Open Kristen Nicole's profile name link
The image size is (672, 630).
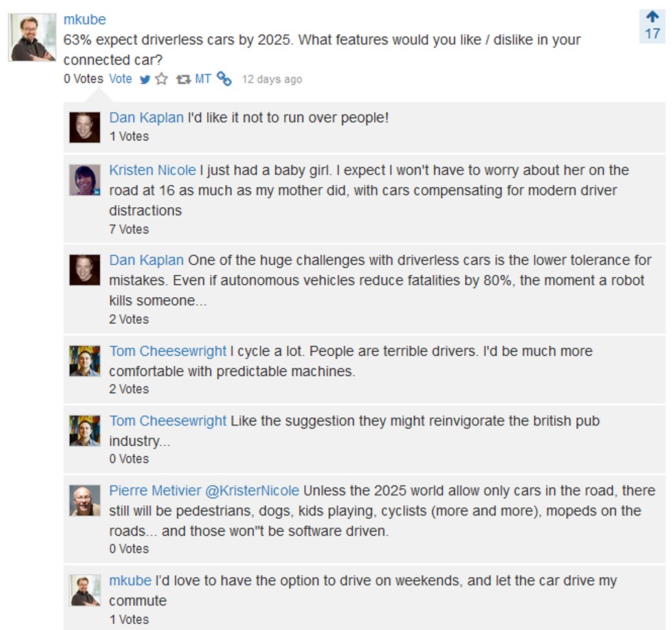pos(152,170)
